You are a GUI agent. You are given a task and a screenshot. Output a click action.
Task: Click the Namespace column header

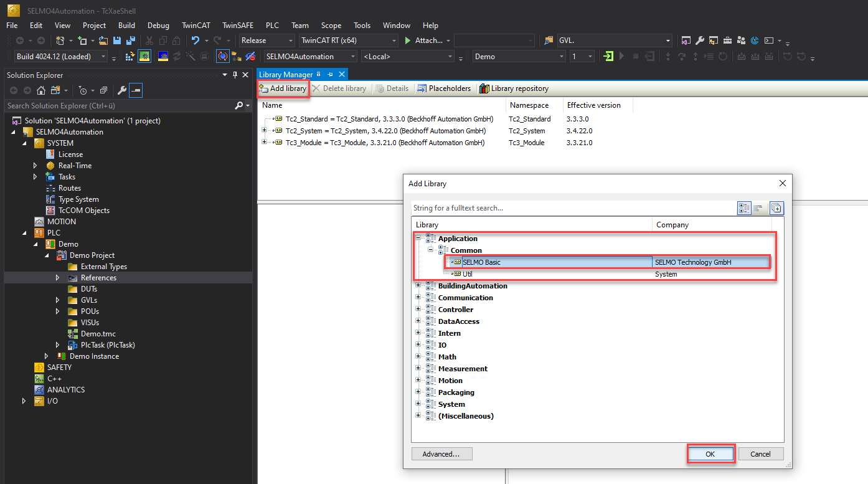tap(529, 105)
